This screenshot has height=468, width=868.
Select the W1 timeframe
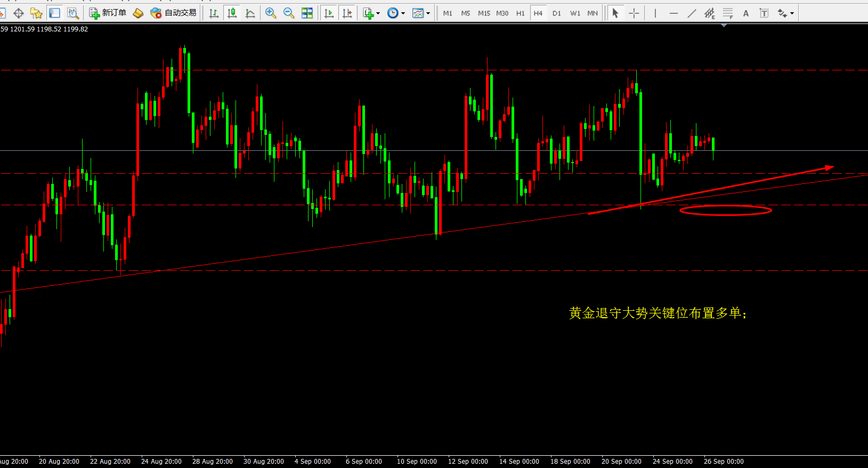pos(575,13)
